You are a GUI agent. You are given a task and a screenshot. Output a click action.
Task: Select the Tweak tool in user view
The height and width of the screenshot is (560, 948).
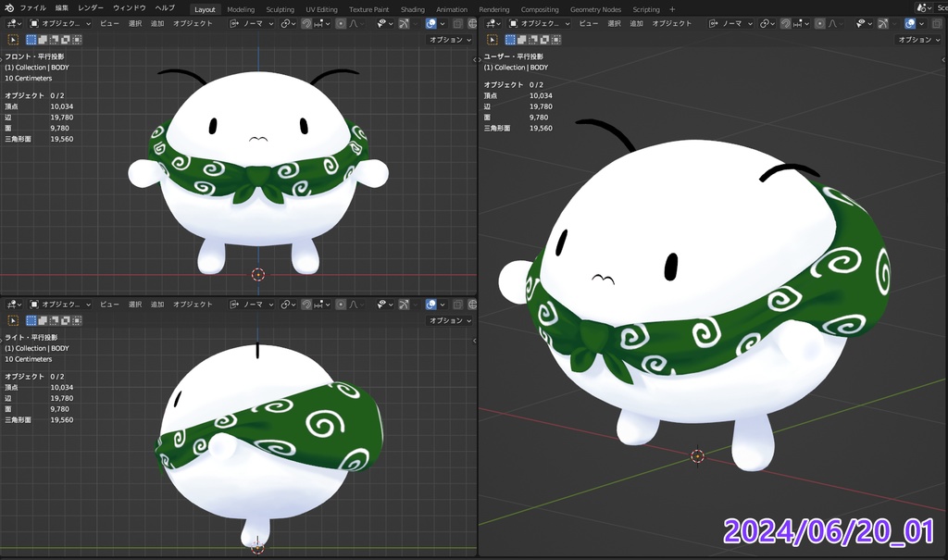pos(493,40)
